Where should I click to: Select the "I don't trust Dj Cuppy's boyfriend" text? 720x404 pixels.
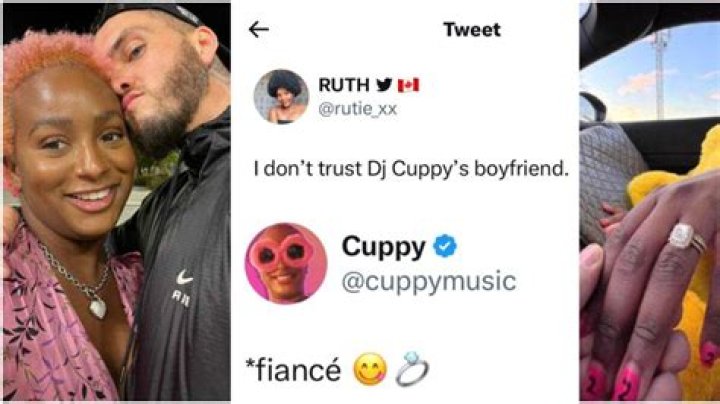coord(411,169)
